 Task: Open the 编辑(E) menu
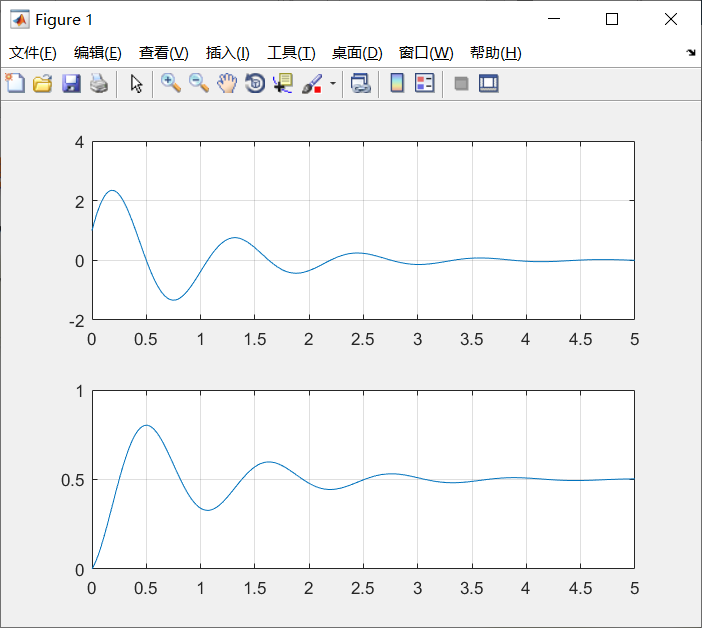[98, 53]
